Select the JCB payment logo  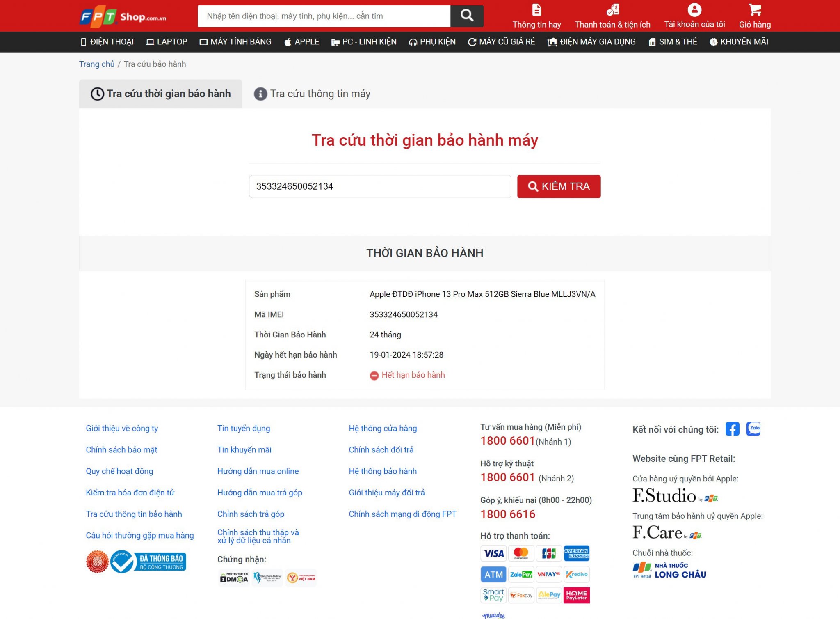tap(549, 553)
